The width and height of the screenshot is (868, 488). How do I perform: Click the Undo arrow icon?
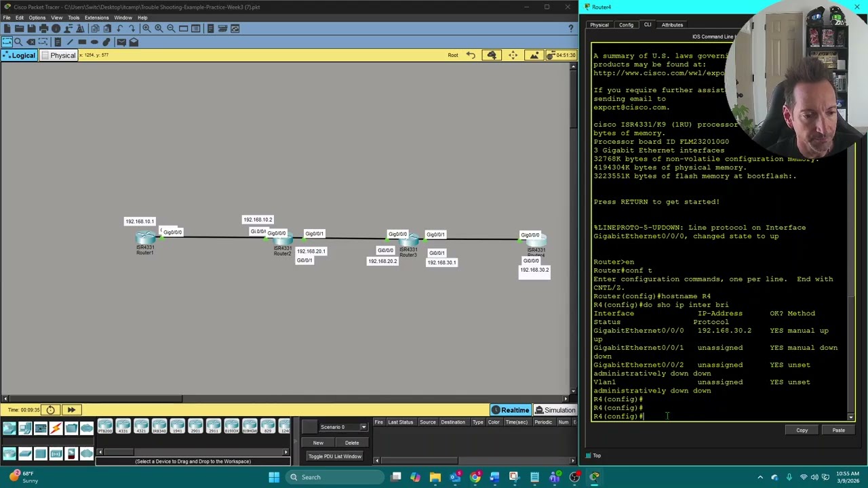tap(119, 28)
